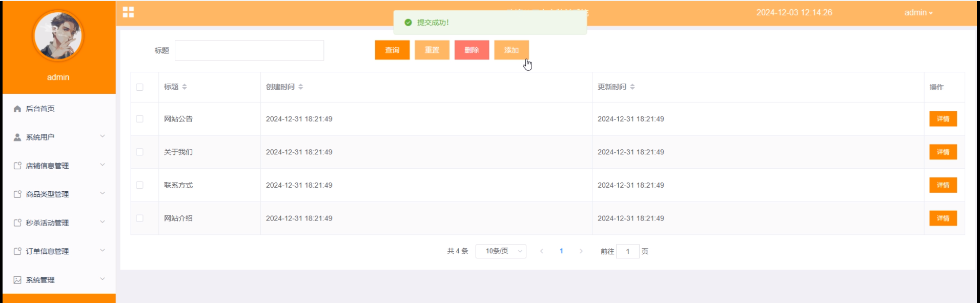The image size is (980, 303).
Task: Open 详情 for 联系方式 row
Action: [943, 185]
